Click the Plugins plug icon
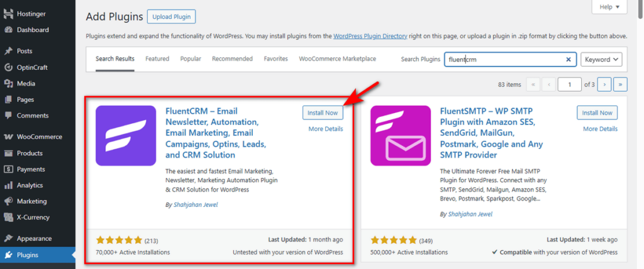Screen dimensions: 644x269 click(x=8, y=255)
